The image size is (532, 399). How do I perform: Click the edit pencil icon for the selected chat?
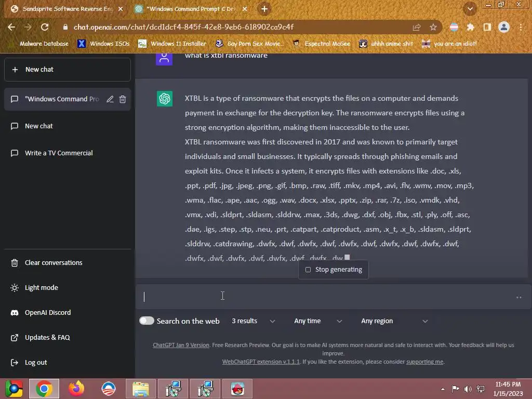pyautogui.click(x=110, y=99)
